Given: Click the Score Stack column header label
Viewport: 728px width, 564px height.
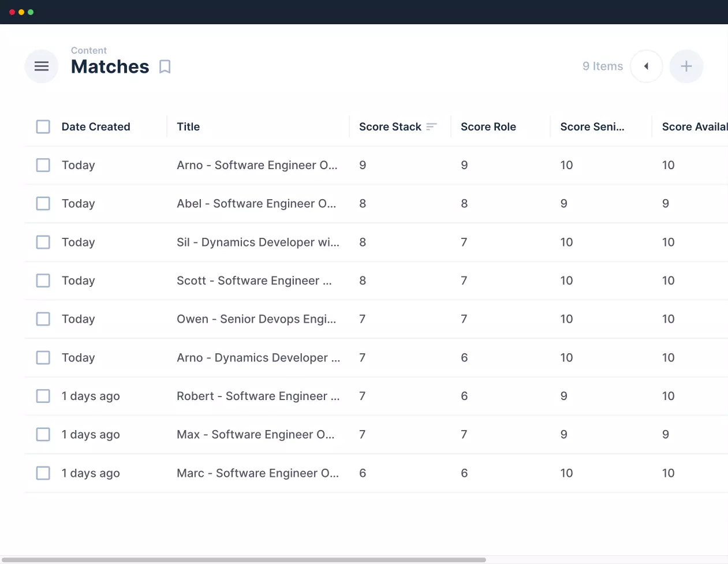Looking at the screenshot, I should click(390, 127).
